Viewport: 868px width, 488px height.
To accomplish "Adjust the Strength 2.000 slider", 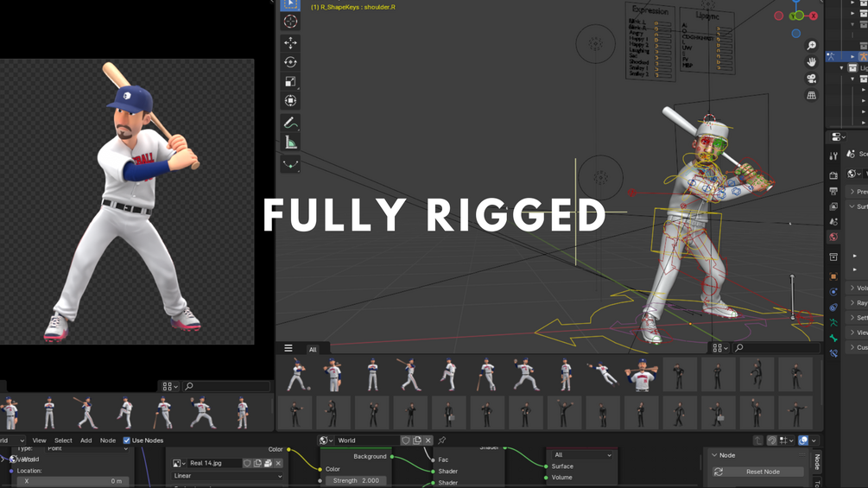I will (356, 481).
